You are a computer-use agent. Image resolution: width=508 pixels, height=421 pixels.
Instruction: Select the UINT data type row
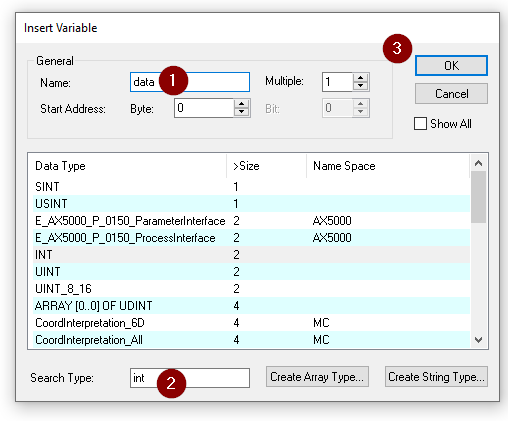tap(252, 272)
